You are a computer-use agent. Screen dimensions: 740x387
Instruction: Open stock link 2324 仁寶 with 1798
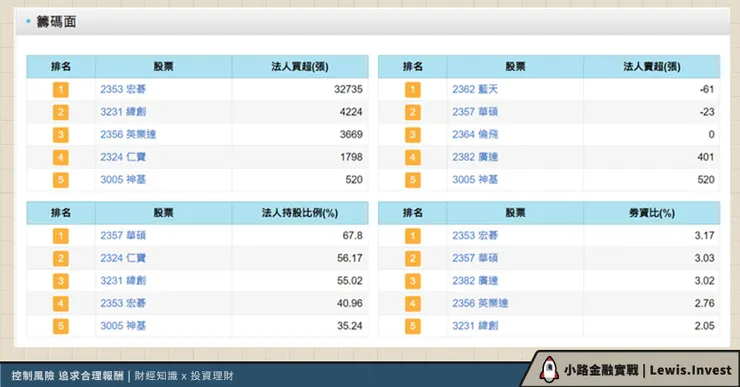click(123, 157)
